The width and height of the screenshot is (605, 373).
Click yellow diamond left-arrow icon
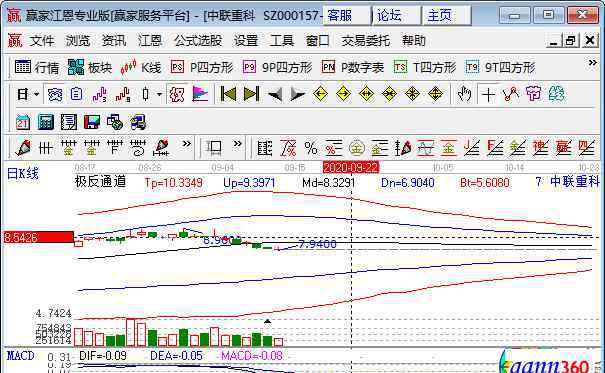320,94
